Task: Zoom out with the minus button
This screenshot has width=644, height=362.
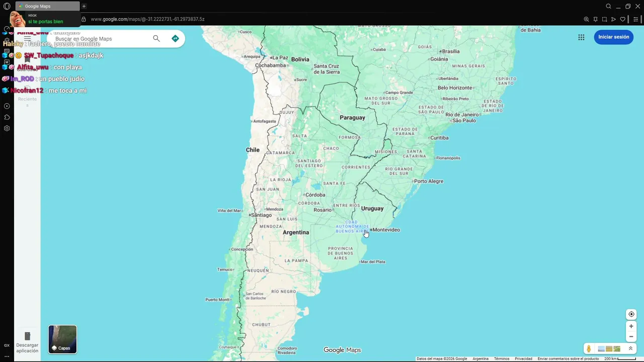Action: [631, 337]
